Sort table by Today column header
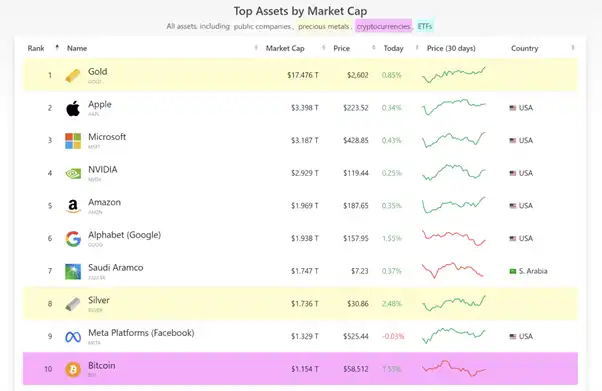This screenshot has width=602, height=391. point(394,48)
